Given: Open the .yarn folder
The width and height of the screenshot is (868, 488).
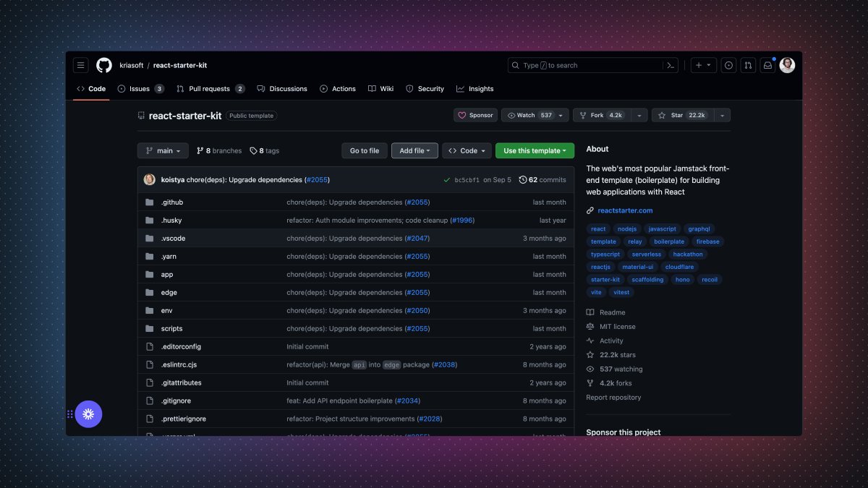Looking at the screenshot, I should pyautogui.click(x=169, y=257).
